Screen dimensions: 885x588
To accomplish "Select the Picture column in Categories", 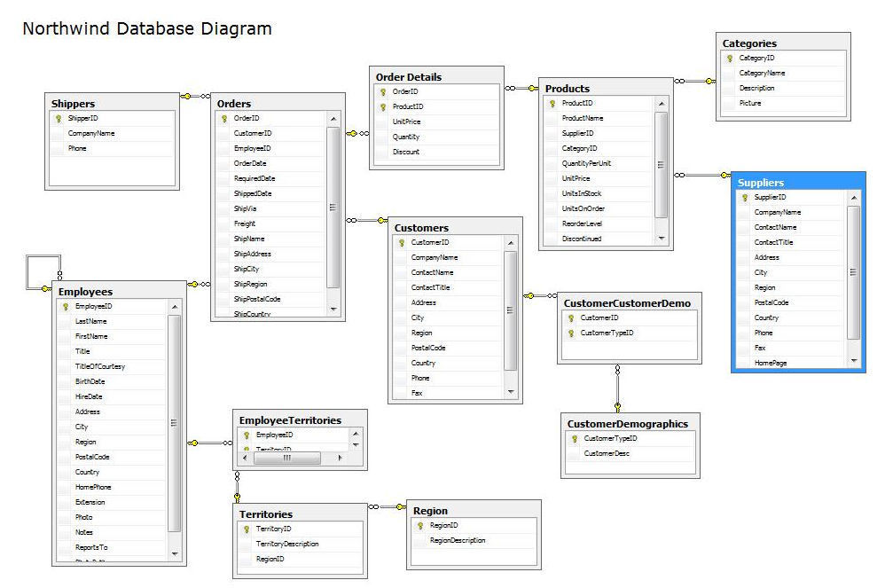I will pyautogui.click(x=750, y=103).
